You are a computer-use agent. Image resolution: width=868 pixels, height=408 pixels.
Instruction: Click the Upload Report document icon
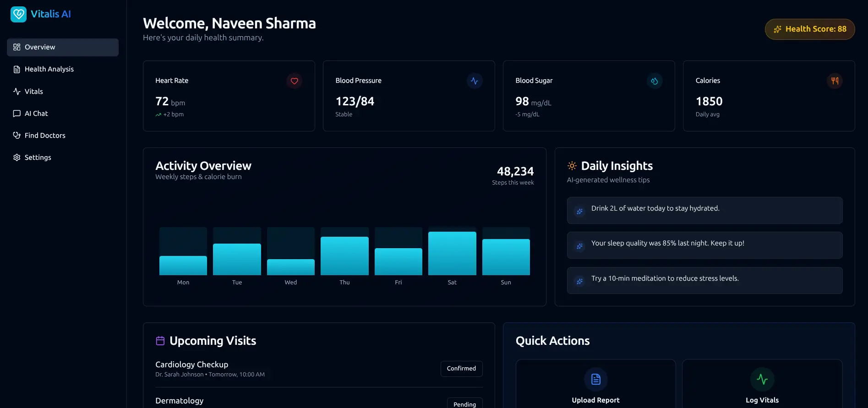[595, 379]
